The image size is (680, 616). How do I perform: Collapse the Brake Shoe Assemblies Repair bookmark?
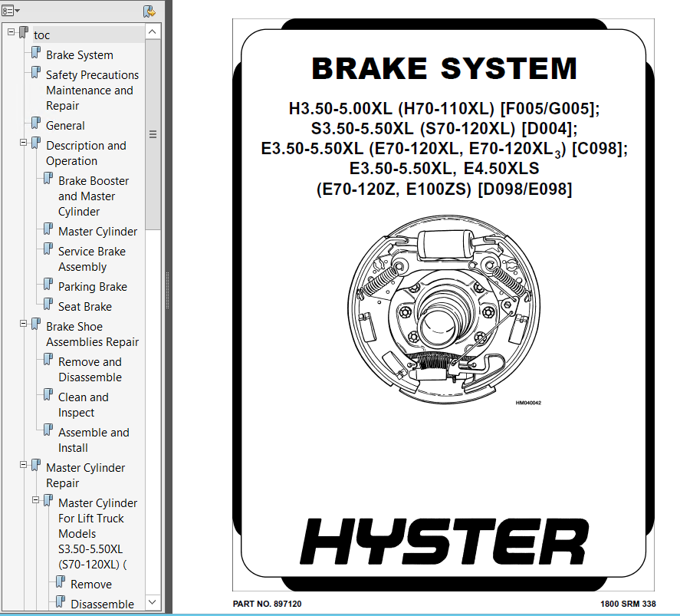pos(24,323)
